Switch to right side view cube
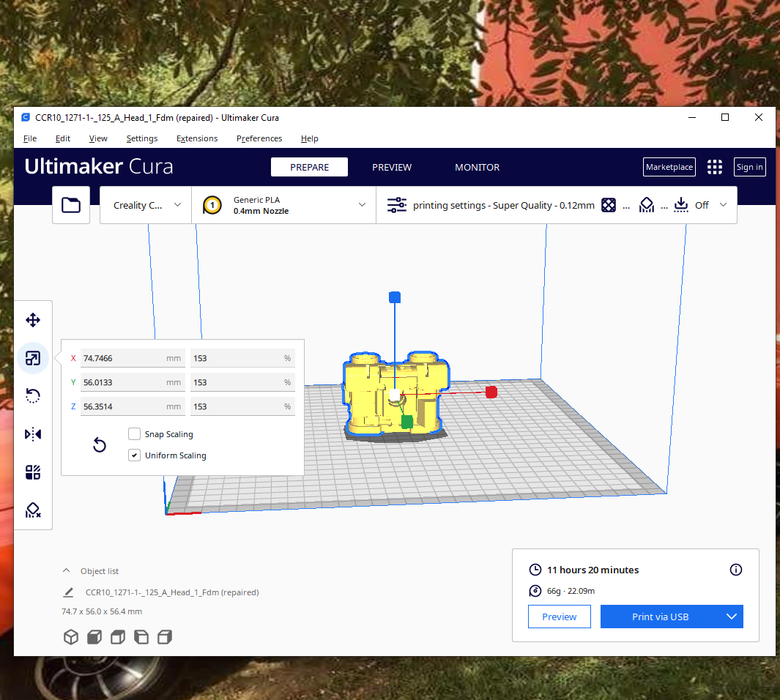Image resolution: width=780 pixels, height=700 pixels. click(x=165, y=637)
